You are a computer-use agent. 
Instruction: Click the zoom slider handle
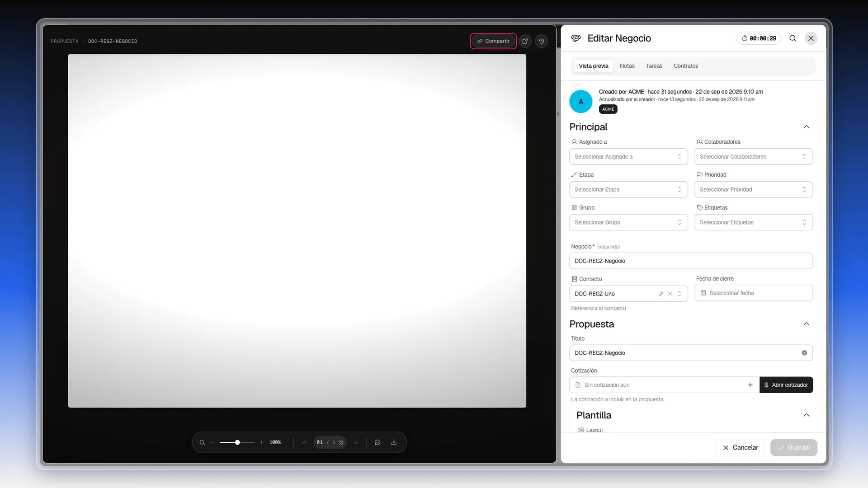coord(237,442)
